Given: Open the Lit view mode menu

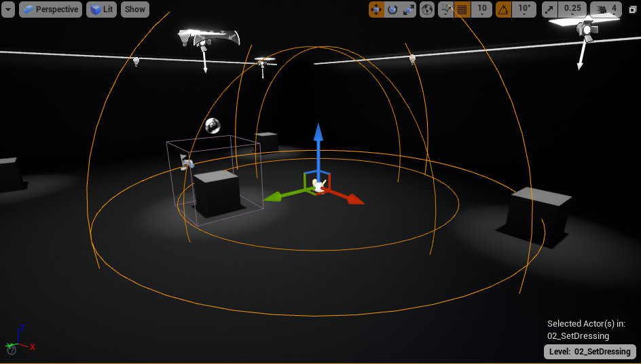Looking at the screenshot, I should [x=101, y=9].
